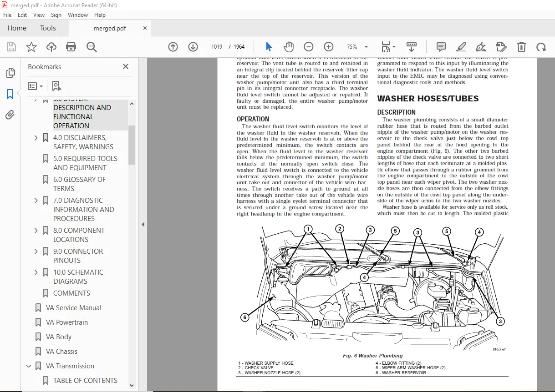Open the Sign menu
The image size is (555, 392).
(x=56, y=15)
